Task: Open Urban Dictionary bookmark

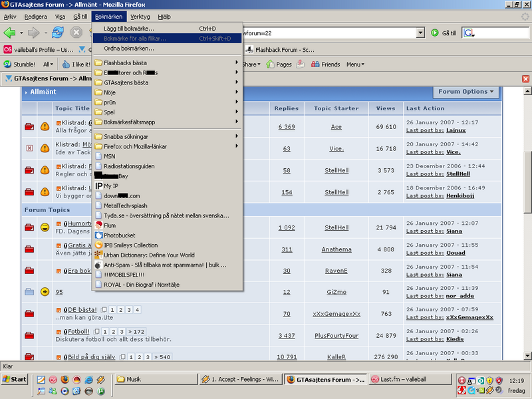Action: pos(149,255)
